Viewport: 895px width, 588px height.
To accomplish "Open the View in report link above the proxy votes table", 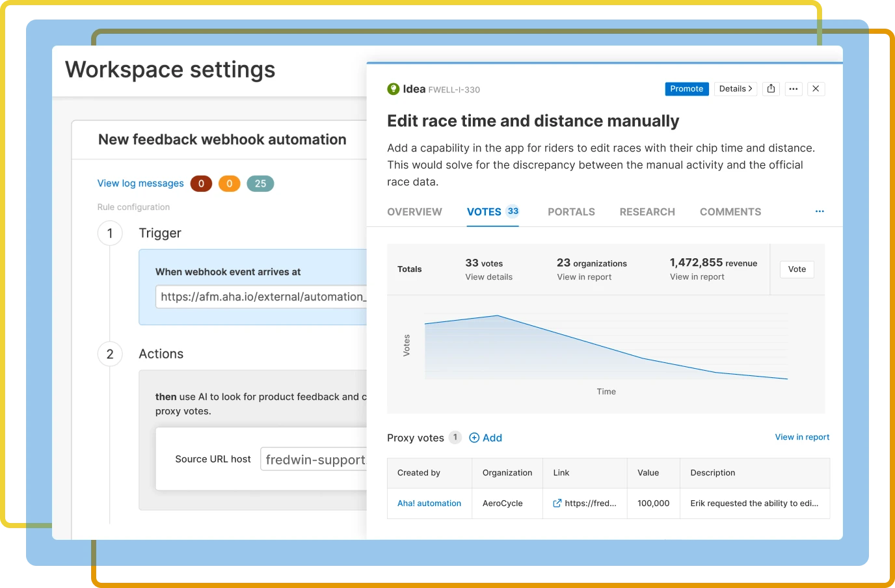I will click(802, 437).
